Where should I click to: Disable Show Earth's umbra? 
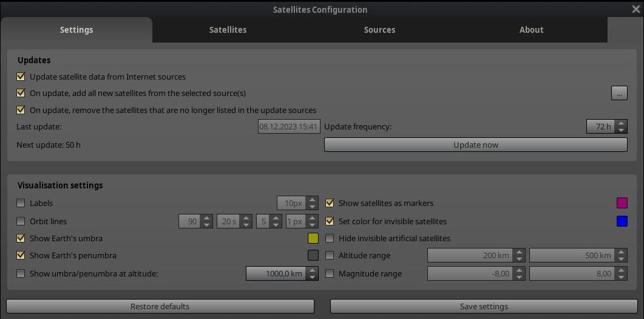pos(21,238)
